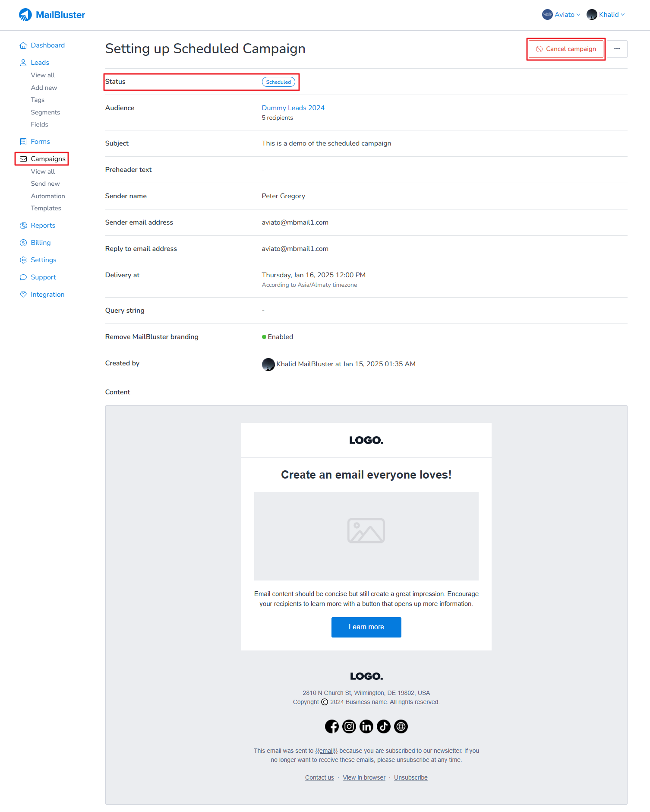Open the Templates submenu item
This screenshot has width=650, height=812.
tap(46, 208)
